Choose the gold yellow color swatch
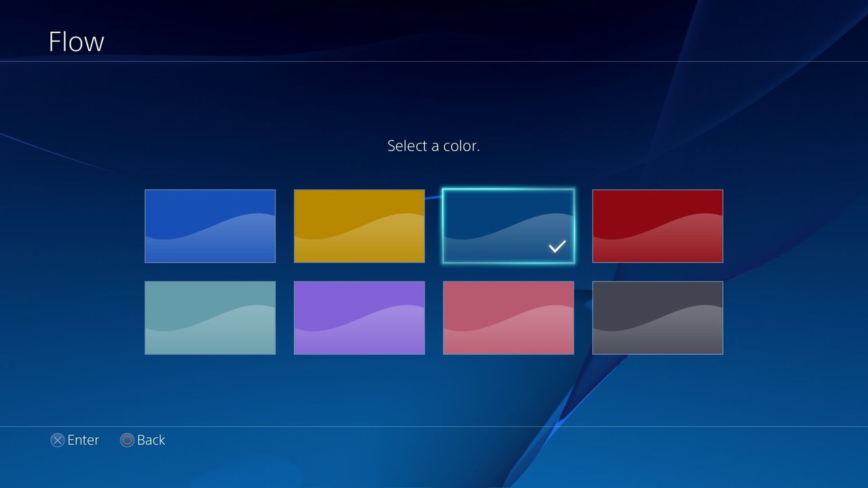This screenshot has height=488, width=868. pyautogui.click(x=359, y=226)
